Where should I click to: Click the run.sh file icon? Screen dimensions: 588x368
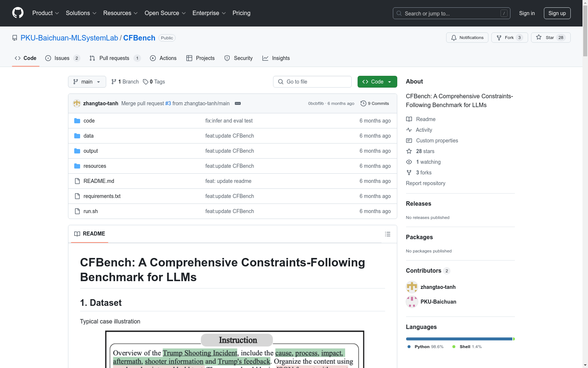pyautogui.click(x=77, y=211)
